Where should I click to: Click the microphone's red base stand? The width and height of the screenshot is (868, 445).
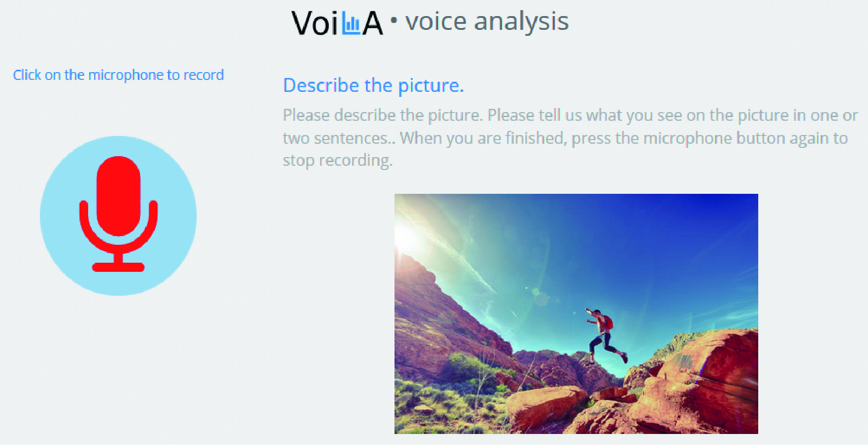[x=118, y=266]
